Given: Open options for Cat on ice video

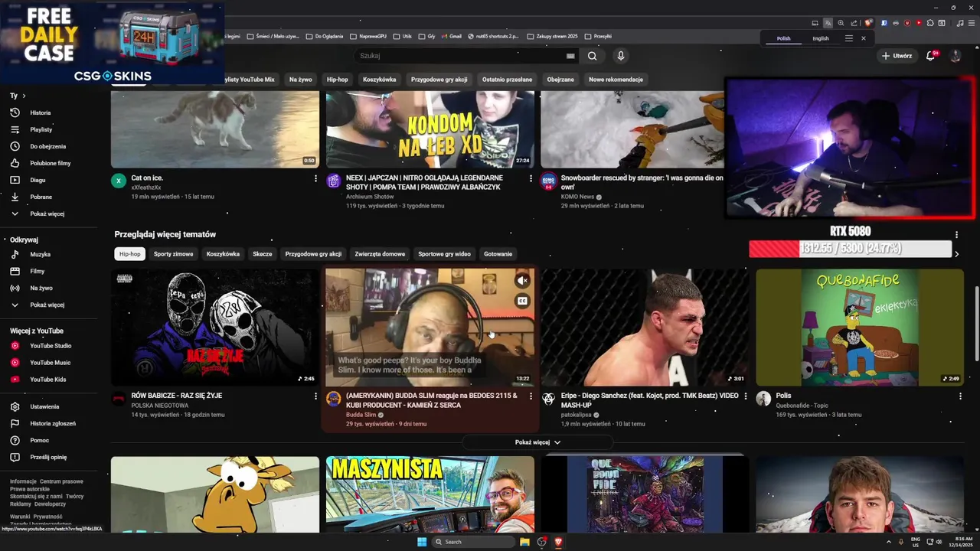Looking at the screenshot, I should click(315, 178).
